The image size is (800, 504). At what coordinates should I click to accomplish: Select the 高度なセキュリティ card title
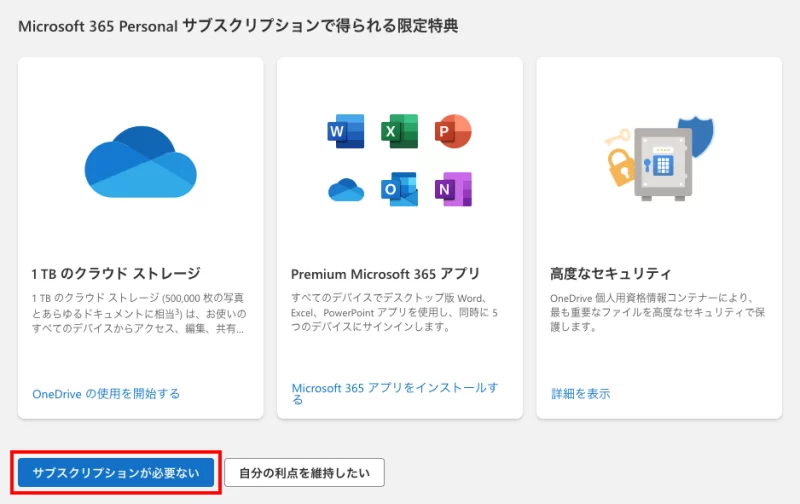610,273
